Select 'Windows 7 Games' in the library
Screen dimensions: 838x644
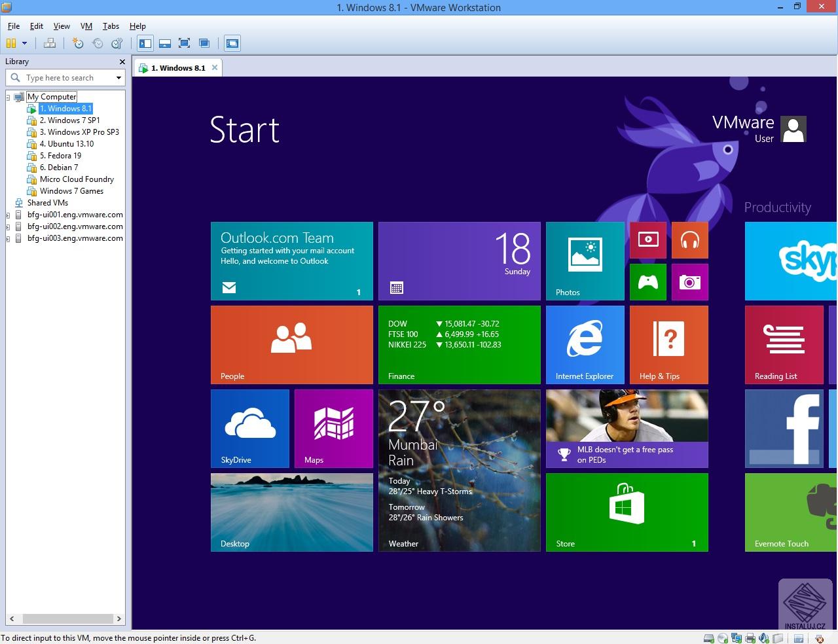click(x=71, y=191)
